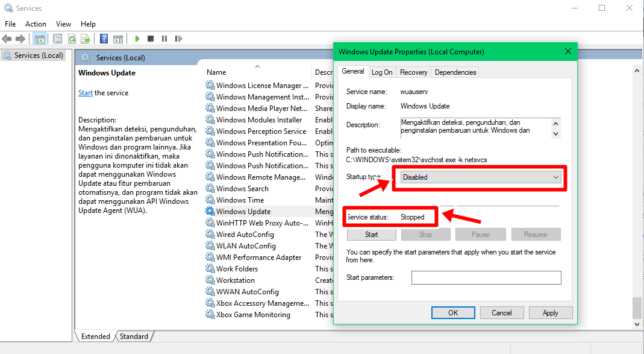Switch to the Standard view tab at bottom
Screen dimensions: 644x354
[134, 336]
